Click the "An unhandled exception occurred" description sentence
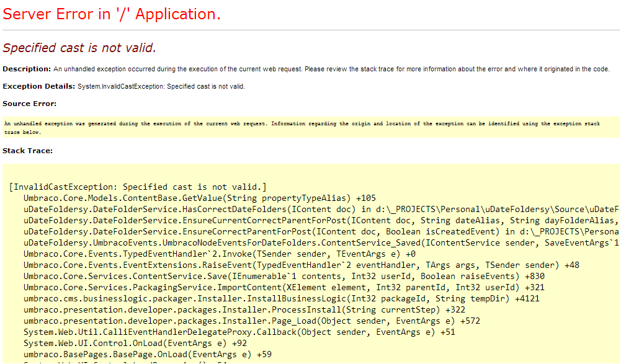626x364 pixels. [331, 69]
